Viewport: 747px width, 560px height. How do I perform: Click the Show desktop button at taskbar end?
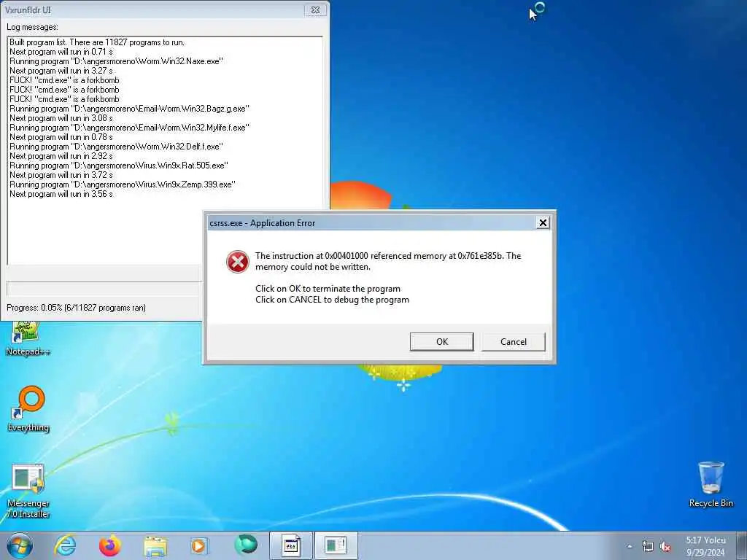tap(742, 545)
